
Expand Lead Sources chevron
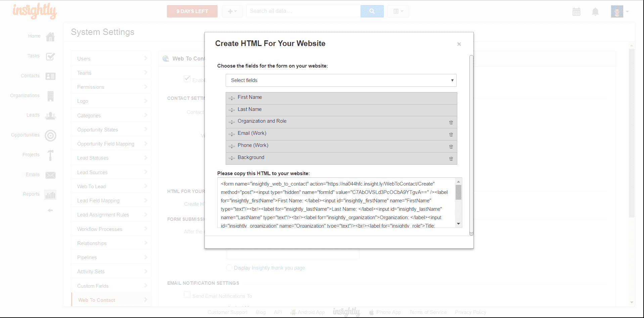[146, 172]
